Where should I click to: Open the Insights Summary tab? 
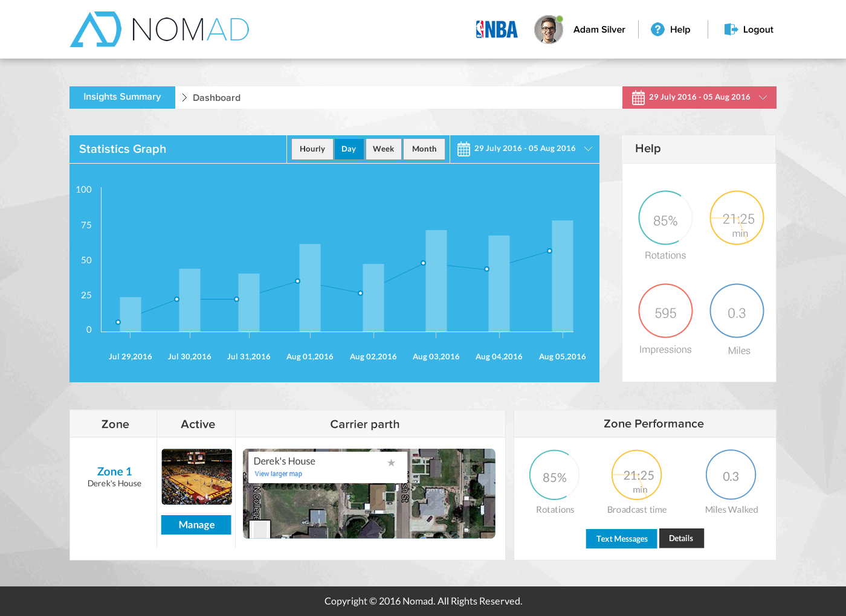(x=122, y=97)
